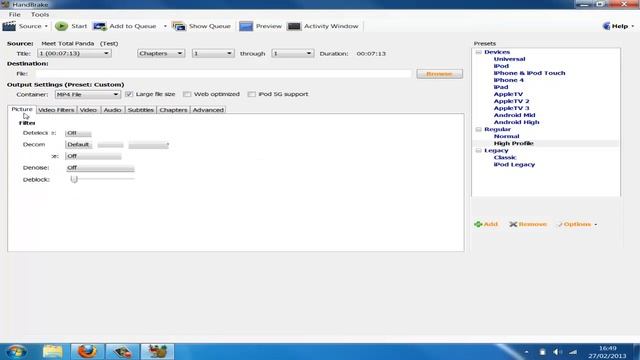Enable Web optimized checkbox
Viewport: 640px width, 360px height.
click(187, 94)
